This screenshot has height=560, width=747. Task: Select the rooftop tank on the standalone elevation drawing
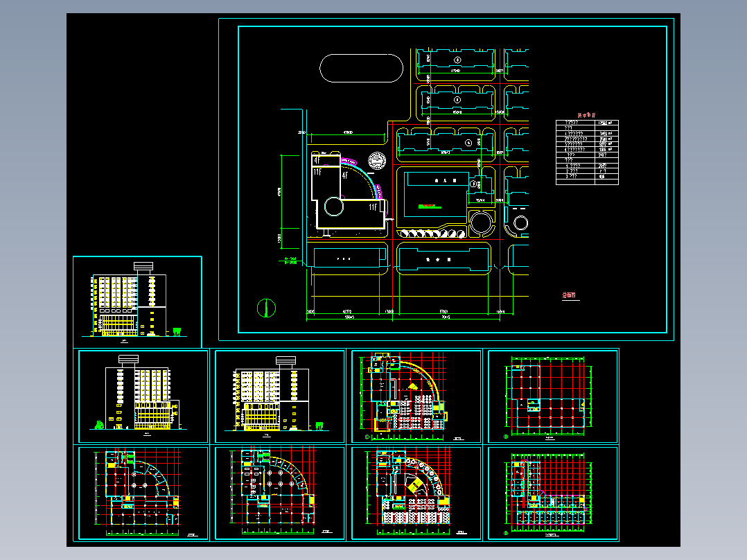point(143,266)
